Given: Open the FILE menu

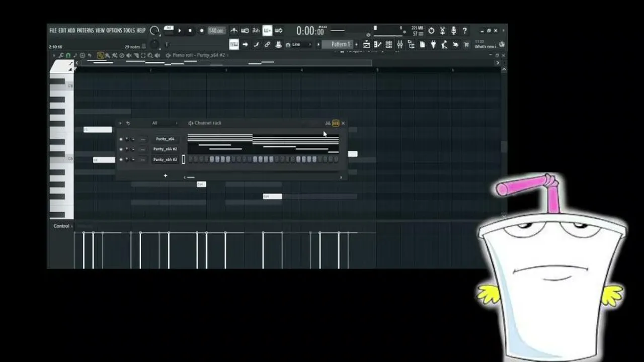Looking at the screenshot, I should 53,31.
